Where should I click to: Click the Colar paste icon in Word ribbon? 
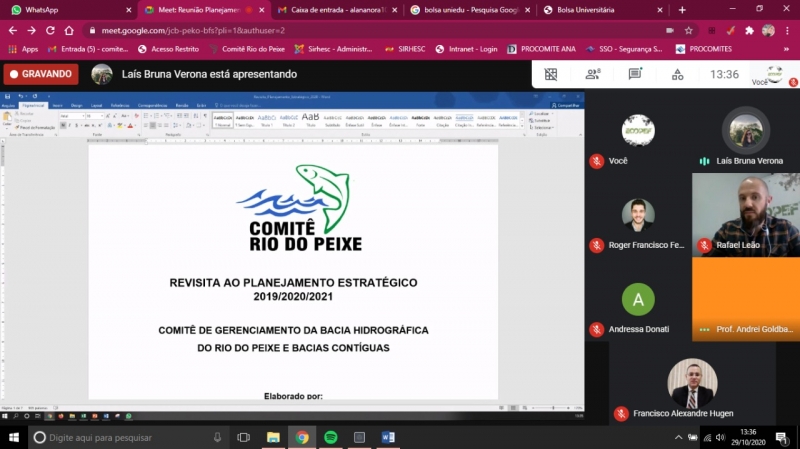pos(7,119)
